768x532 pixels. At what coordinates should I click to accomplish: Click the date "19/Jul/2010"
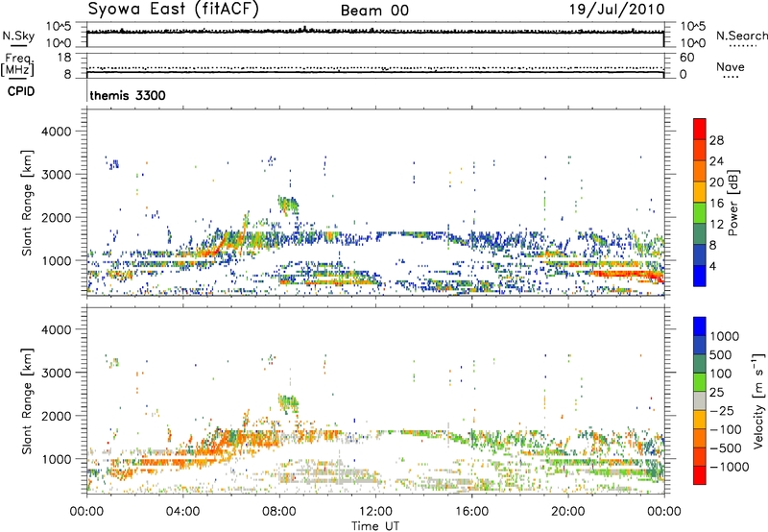coord(616,10)
